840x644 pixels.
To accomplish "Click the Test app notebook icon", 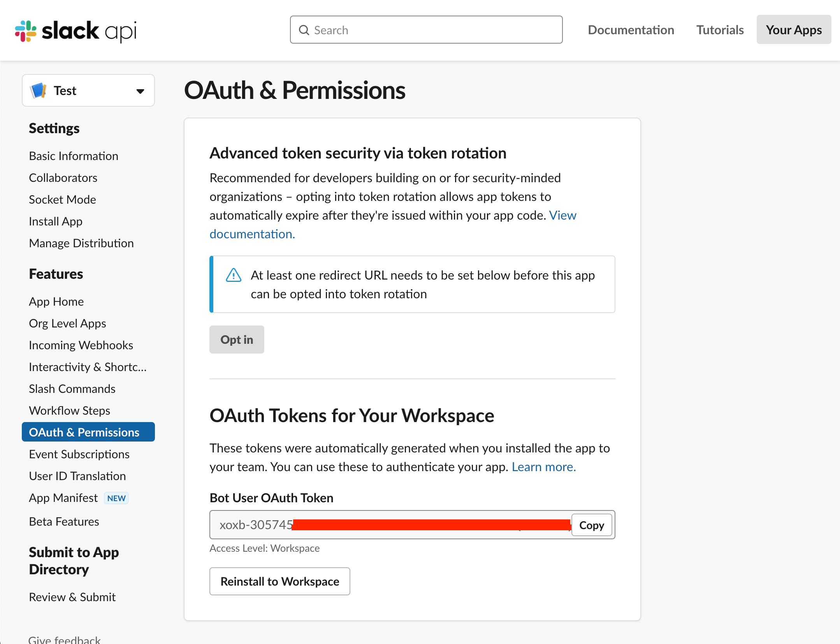I will coord(39,90).
